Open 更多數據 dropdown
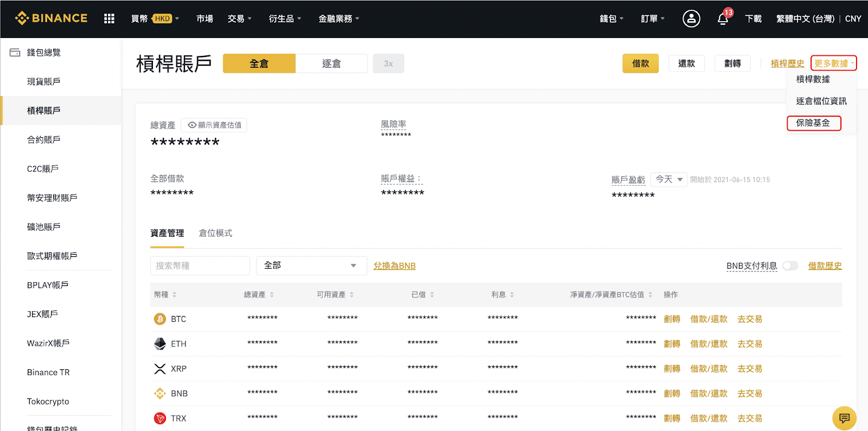The width and height of the screenshot is (868, 431). tap(834, 63)
